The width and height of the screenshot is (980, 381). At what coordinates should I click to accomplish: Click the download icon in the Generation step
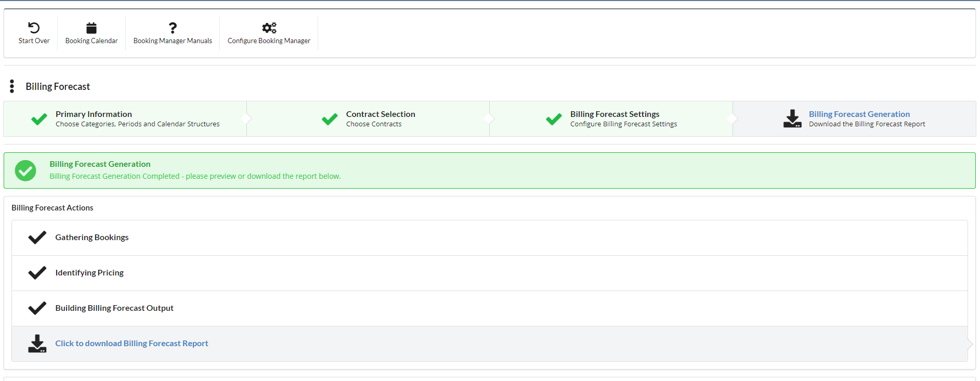pyautogui.click(x=792, y=119)
